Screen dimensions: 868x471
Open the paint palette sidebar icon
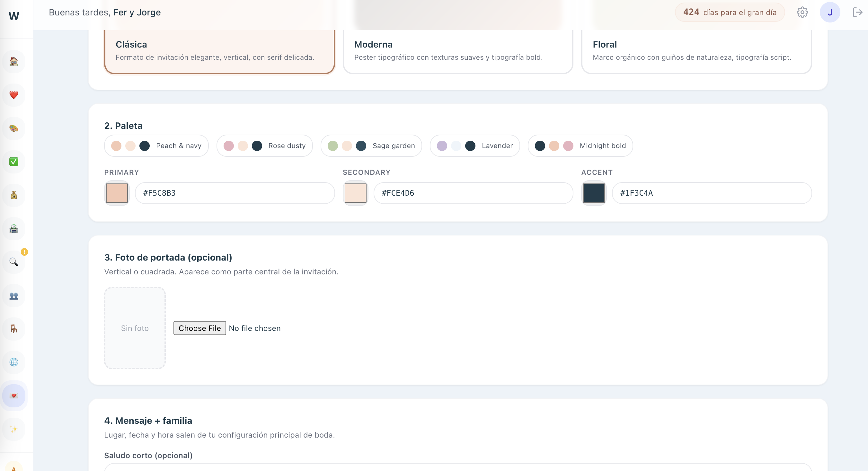coord(14,129)
